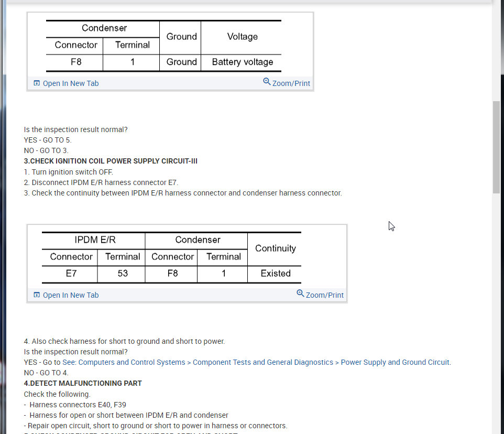
Task: Click the IPDM E/R table header
Action: 95,240
